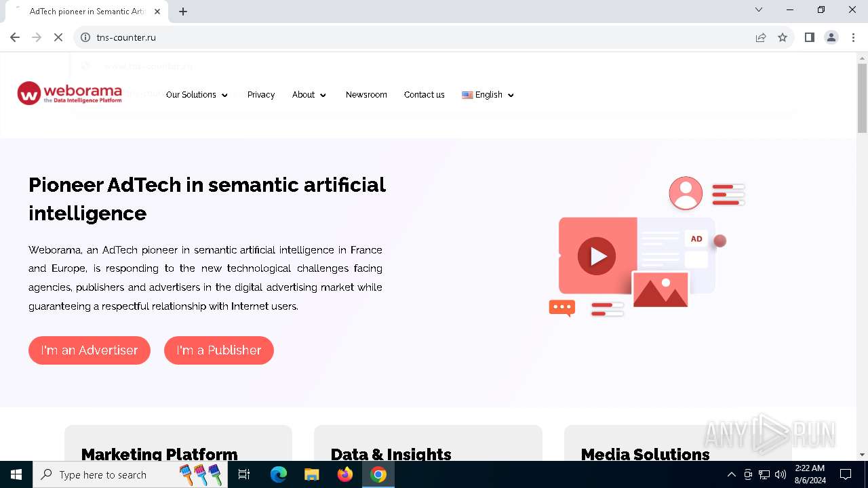Open the Contact us page
The height and width of the screenshot is (488, 868).
click(x=425, y=95)
